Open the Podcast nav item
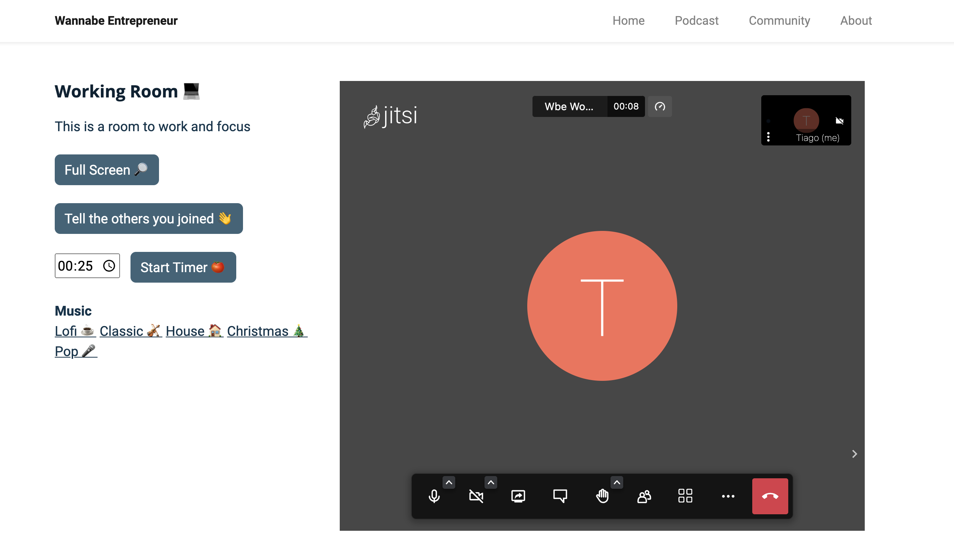 pos(696,21)
